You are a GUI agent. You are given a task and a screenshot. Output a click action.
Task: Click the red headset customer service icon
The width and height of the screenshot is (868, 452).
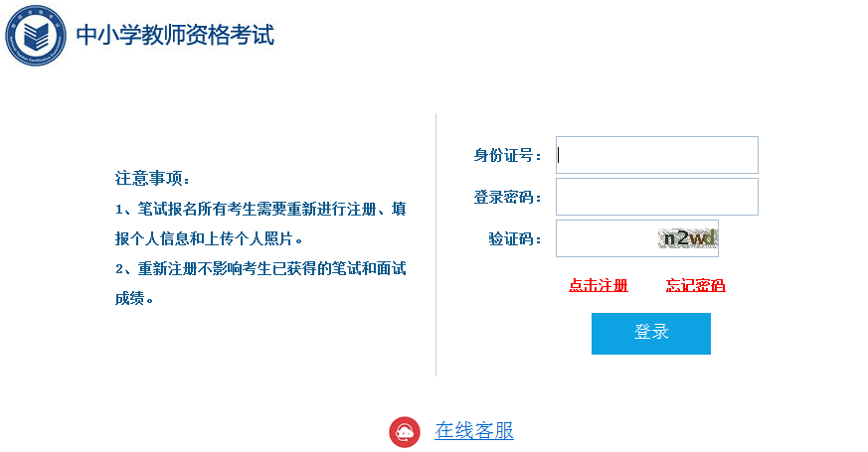coord(405,431)
